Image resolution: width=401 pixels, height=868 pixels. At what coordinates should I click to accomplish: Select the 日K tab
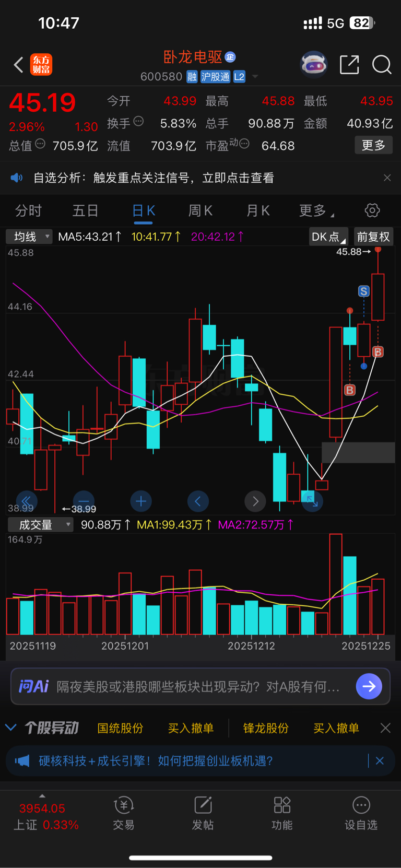(144, 210)
